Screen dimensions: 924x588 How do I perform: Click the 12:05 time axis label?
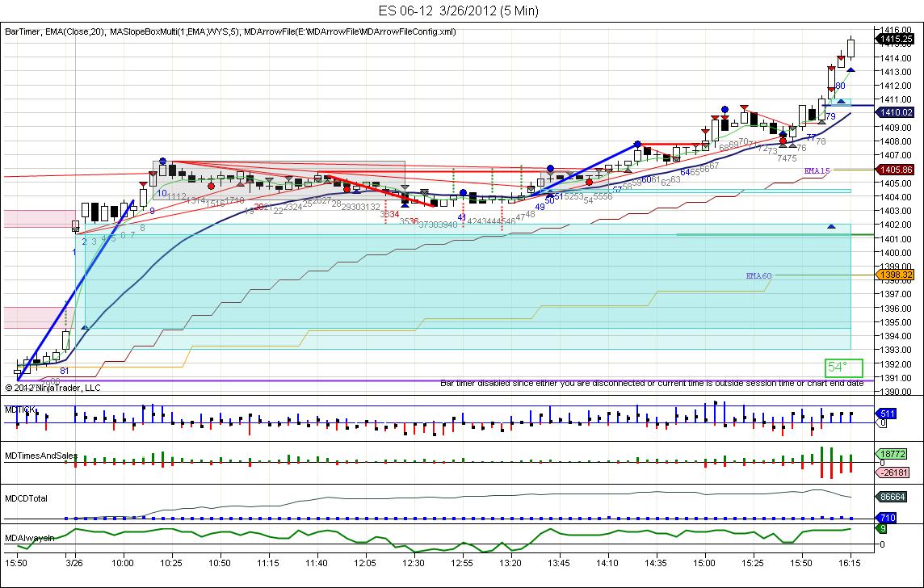365,563
